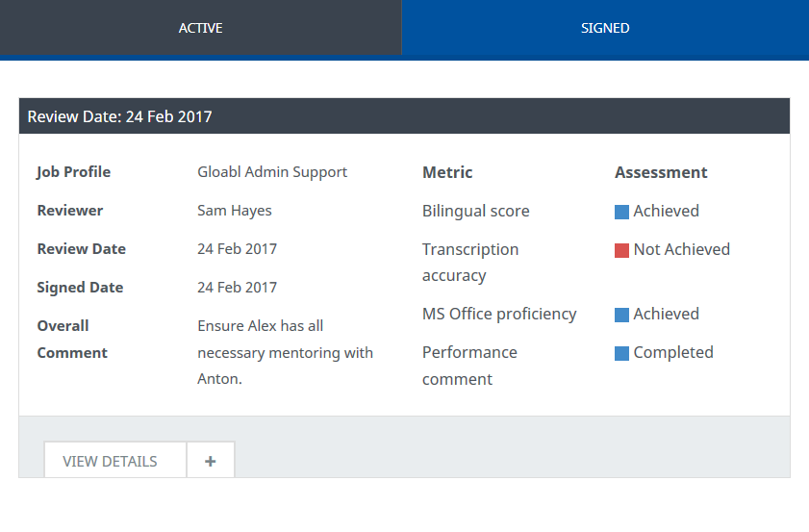The image size is (809, 532).
Task: Switch to the ACTIVE tab
Action: (200, 28)
